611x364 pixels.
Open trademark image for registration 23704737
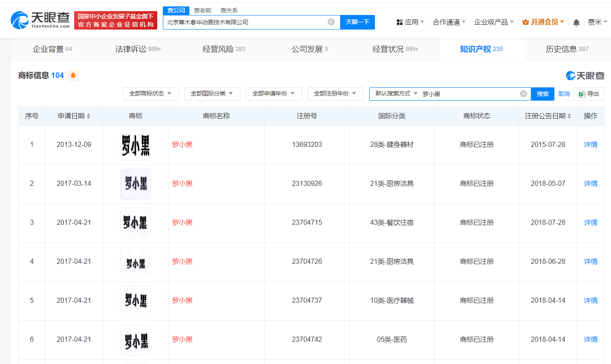(135, 301)
